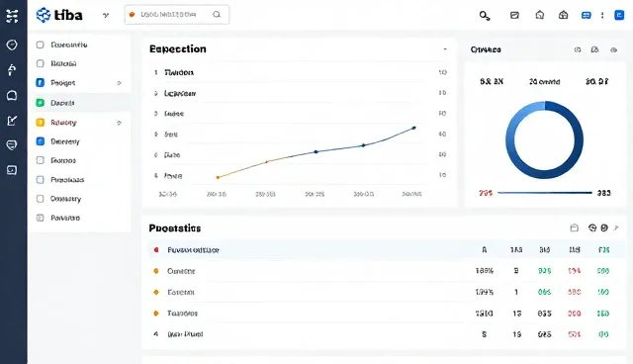Click the horizontal progress bar under donut chart
Image resolution: width=633 pixels, height=364 pixels.
[545, 193]
